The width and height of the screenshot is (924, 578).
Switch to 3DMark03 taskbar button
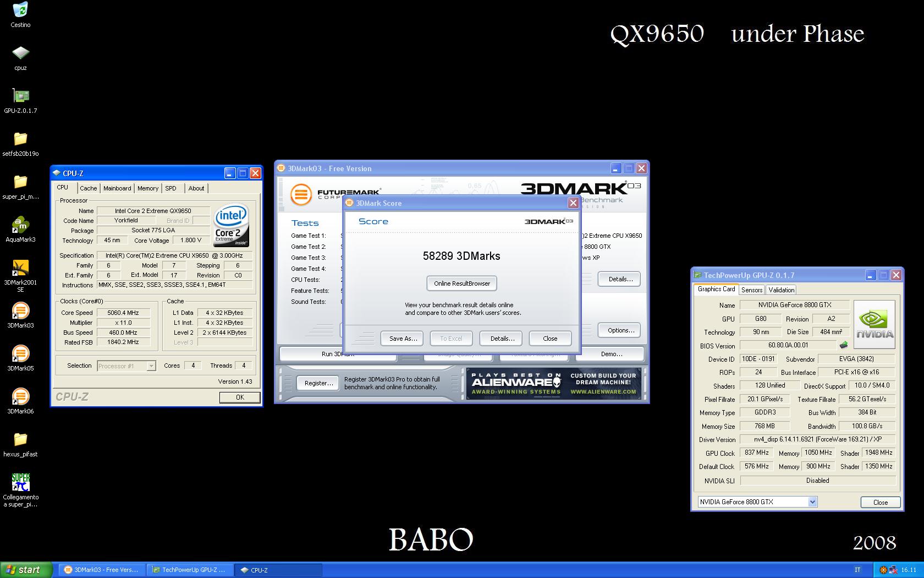pos(101,570)
